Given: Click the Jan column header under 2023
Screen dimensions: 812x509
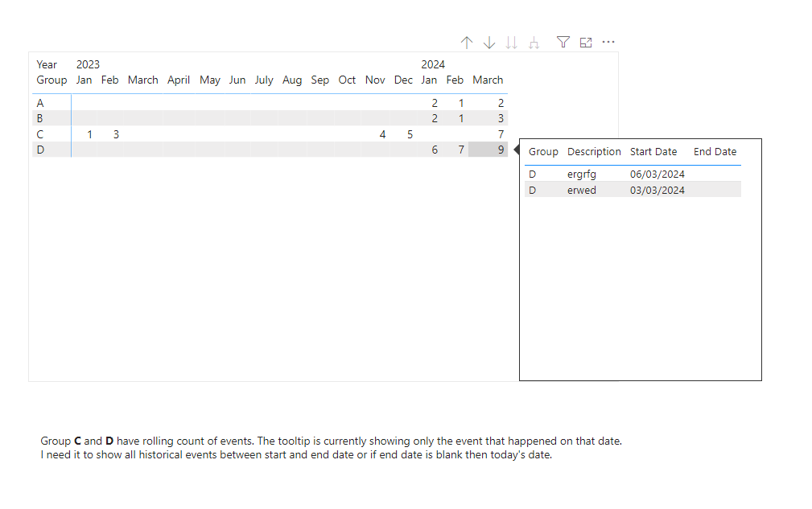Looking at the screenshot, I should pyautogui.click(x=84, y=80).
